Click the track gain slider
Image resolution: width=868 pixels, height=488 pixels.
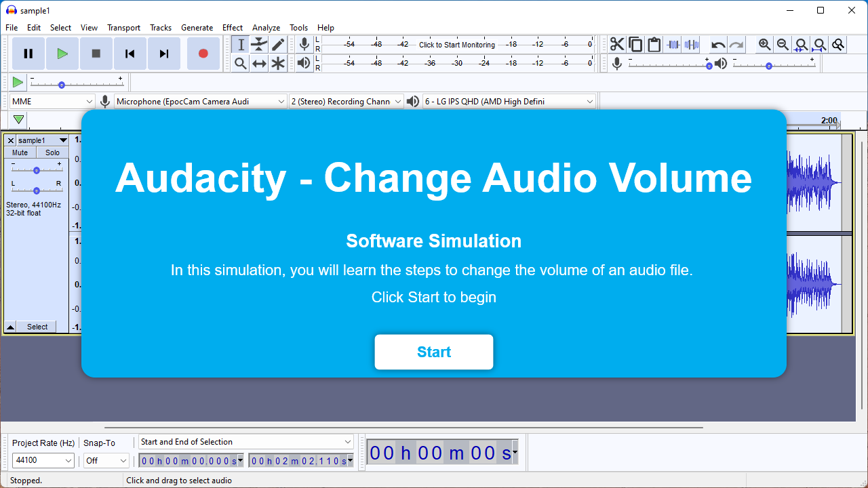pos(36,169)
